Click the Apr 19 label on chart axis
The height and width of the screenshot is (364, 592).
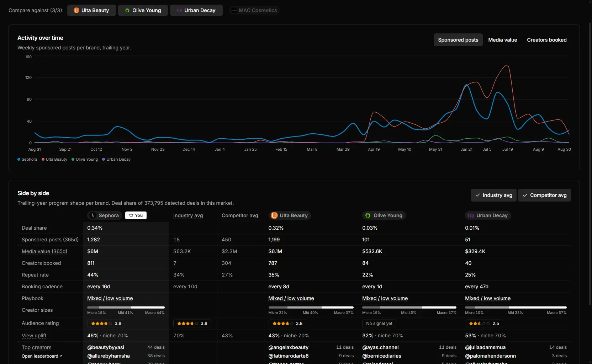click(x=374, y=149)
